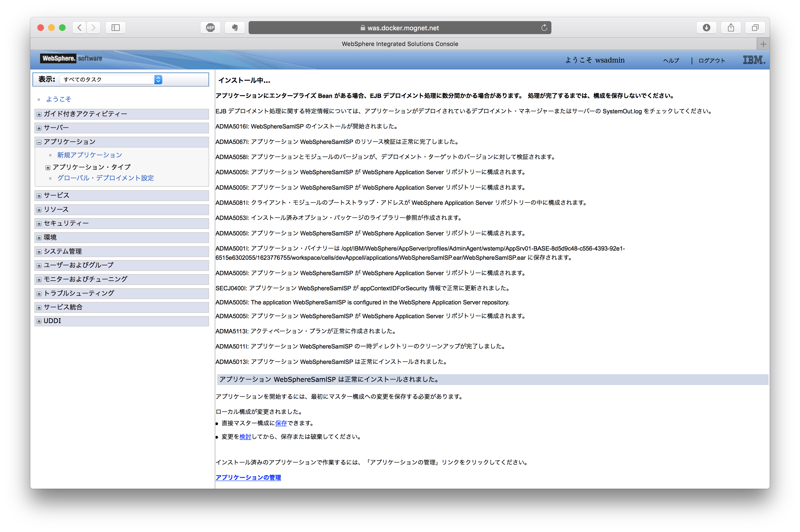
Task: Toggle the browser sidebar icon
Action: pos(115,28)
